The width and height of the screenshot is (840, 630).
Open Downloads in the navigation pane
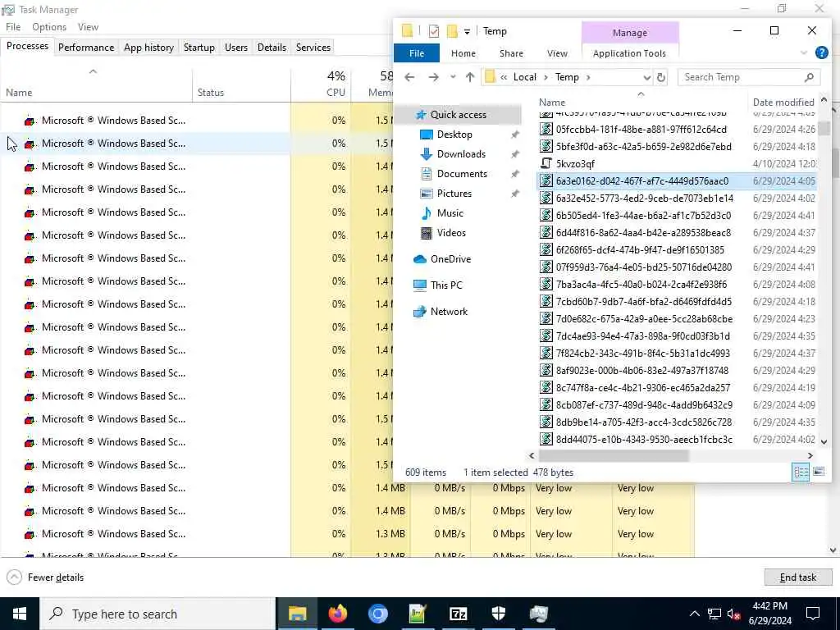(x=461, y=153)
